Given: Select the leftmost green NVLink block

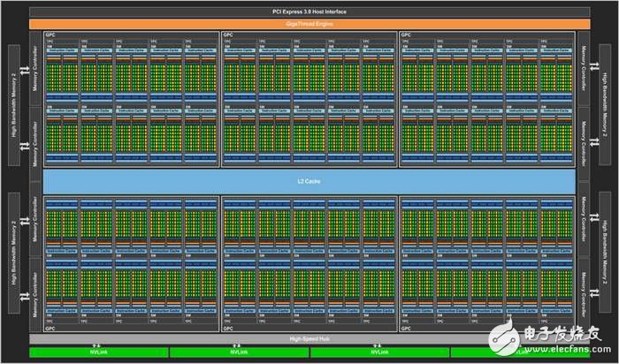Looking at the screenshot, I should click(x=99, y=353).
